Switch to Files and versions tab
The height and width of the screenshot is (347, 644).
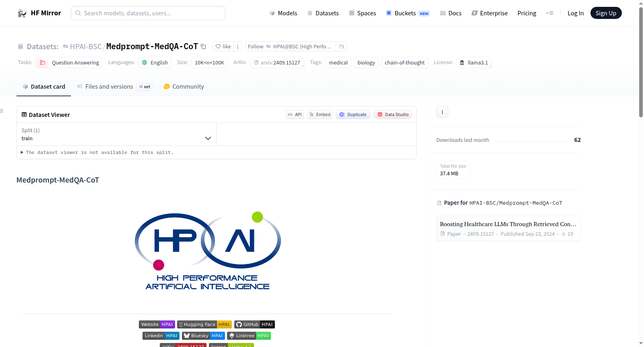coord(114,87)
